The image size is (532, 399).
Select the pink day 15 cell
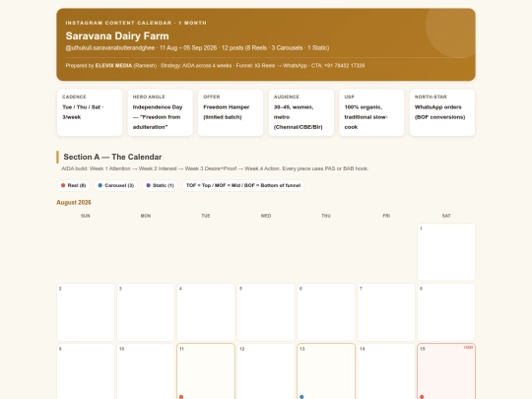point(446,371)
